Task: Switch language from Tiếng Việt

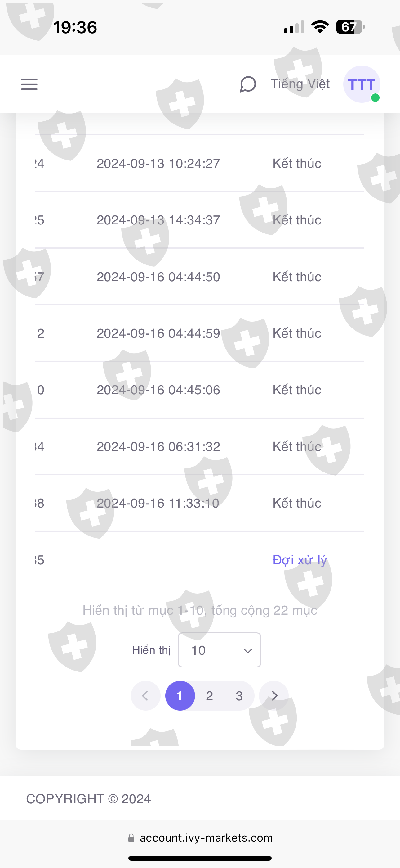Action: click(x=300, y=84)
